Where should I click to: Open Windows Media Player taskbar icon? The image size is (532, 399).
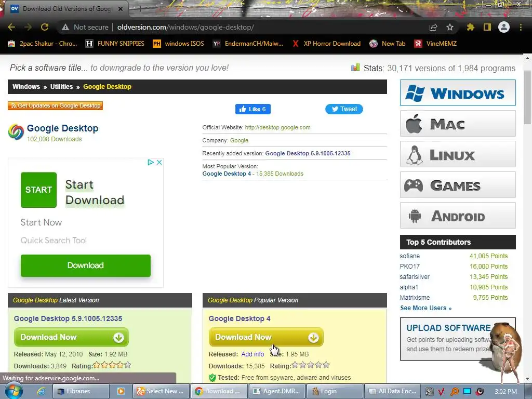(x=121, y=391)
